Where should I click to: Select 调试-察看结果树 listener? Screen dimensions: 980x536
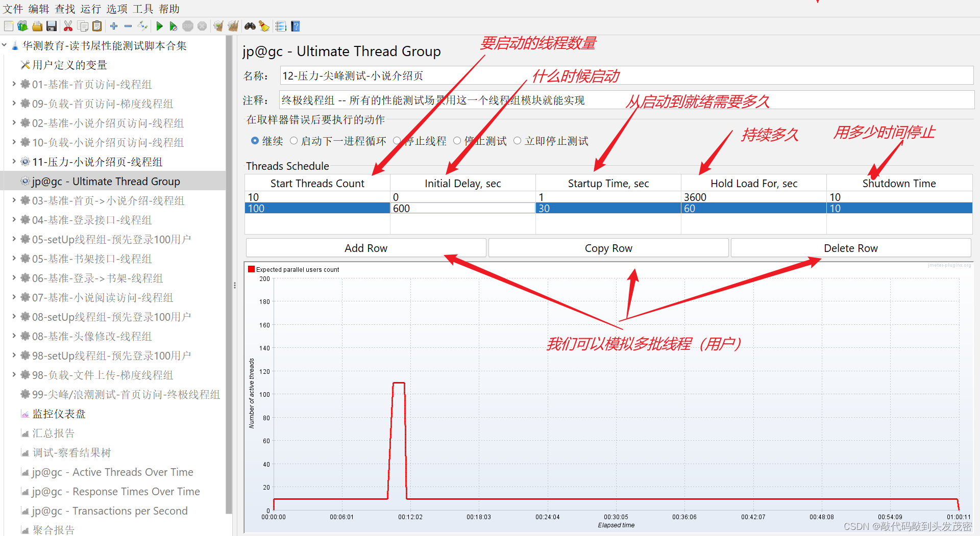pyautogui.click(x=71, y=452)
